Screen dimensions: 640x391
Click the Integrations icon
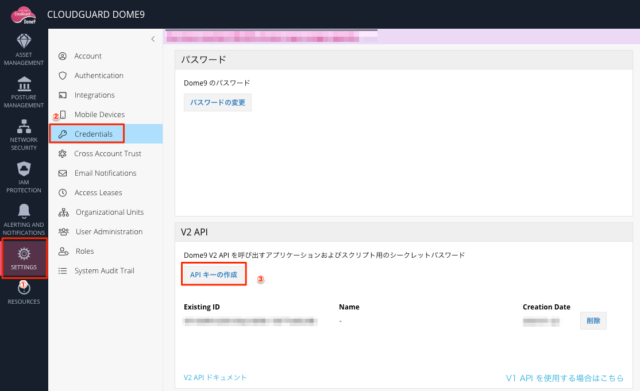tap(62, 95)
